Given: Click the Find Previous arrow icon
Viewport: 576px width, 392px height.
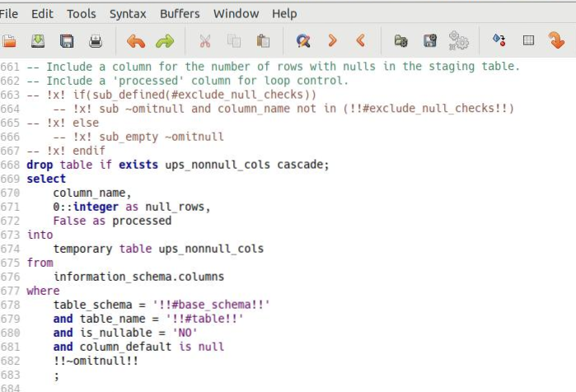Looking at the screenshot, I should (361, 40).
